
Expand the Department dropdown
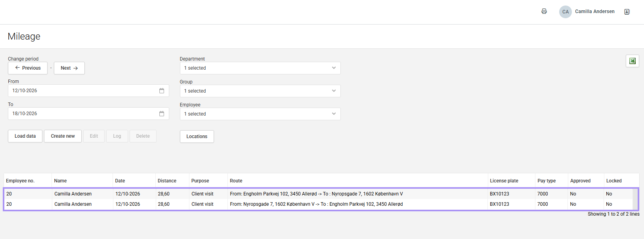click(x=260, y=68)
